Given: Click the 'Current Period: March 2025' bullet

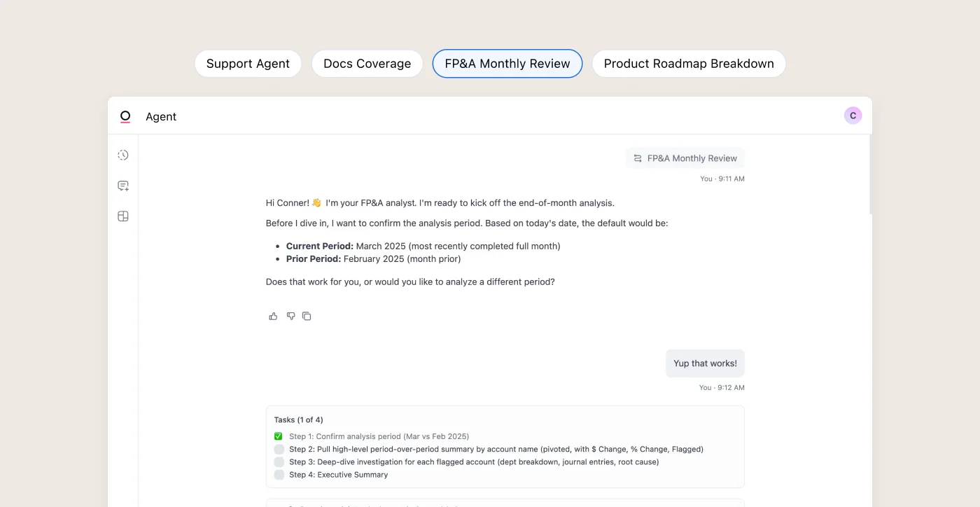Looking at the screenshot, I should (x=423, y=246).
